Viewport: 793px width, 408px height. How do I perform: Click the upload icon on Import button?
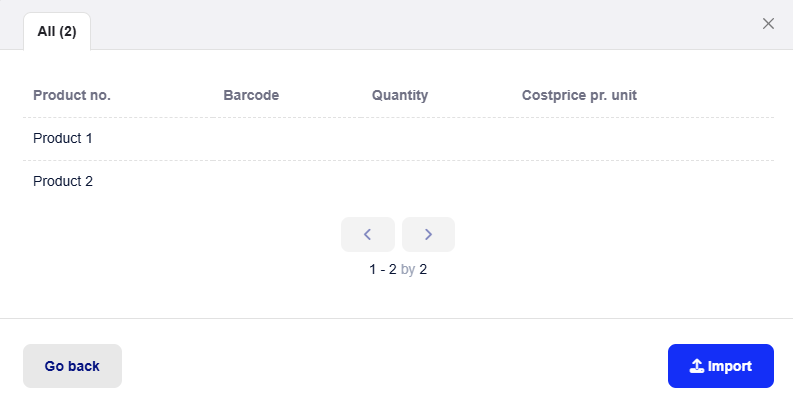click(x=696, y=366)
